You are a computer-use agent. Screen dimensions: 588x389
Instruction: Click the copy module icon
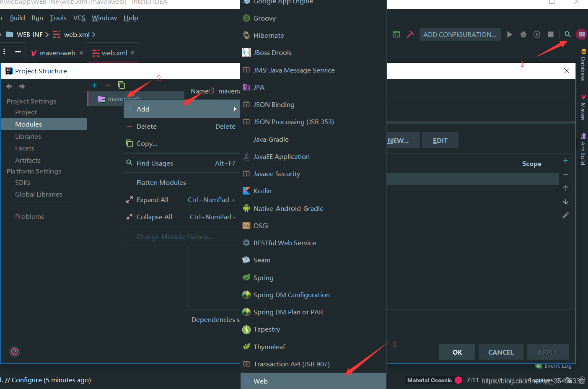point(122,85)
